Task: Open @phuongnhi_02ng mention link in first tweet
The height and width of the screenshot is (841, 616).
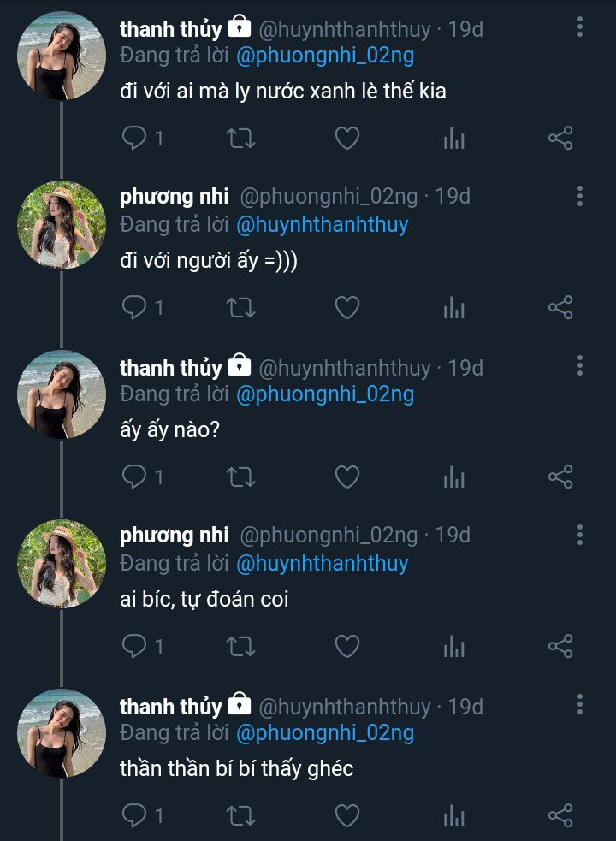Action: (324, 56)
